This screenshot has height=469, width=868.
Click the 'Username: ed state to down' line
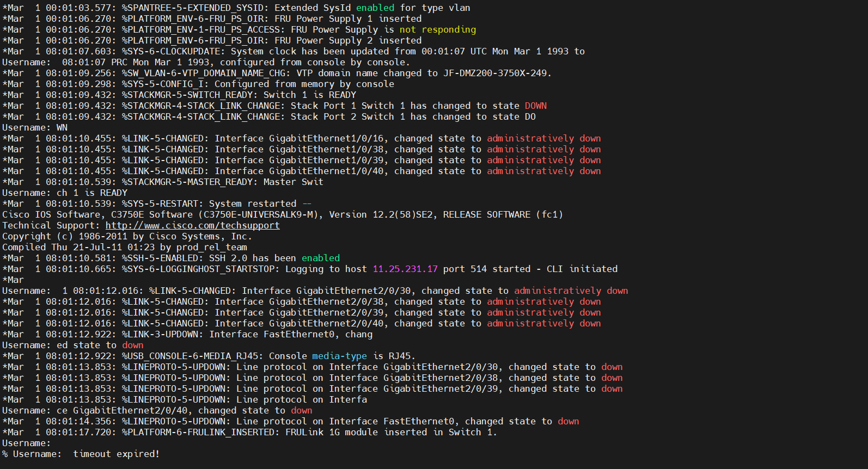click(72, 345)
